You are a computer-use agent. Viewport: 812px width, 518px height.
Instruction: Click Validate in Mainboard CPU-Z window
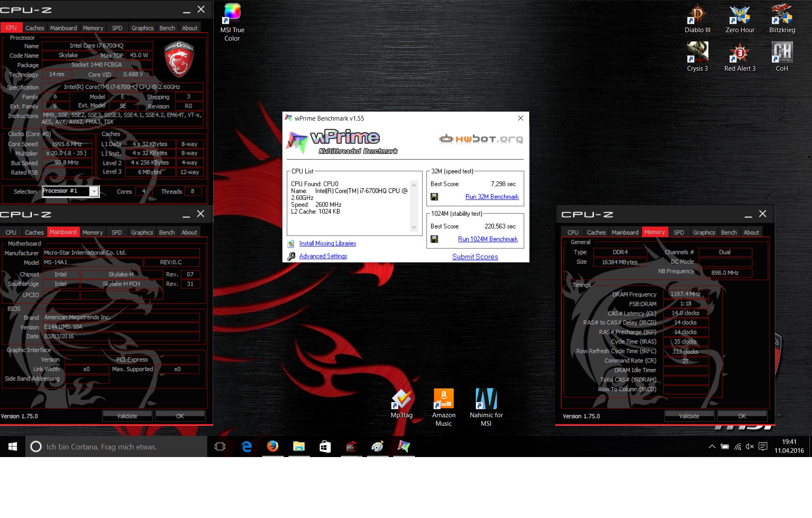point(127,416)
